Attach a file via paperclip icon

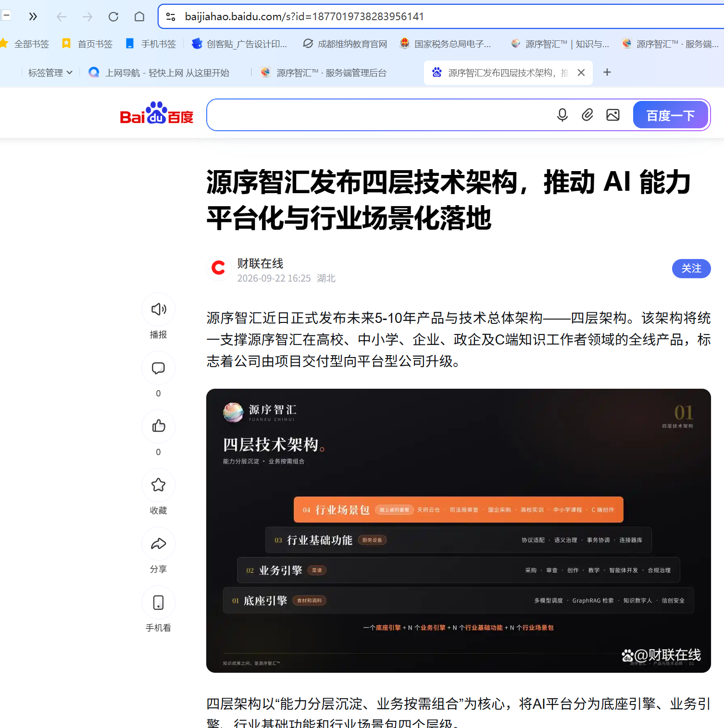pyautogui.click(x=587, y=115)
